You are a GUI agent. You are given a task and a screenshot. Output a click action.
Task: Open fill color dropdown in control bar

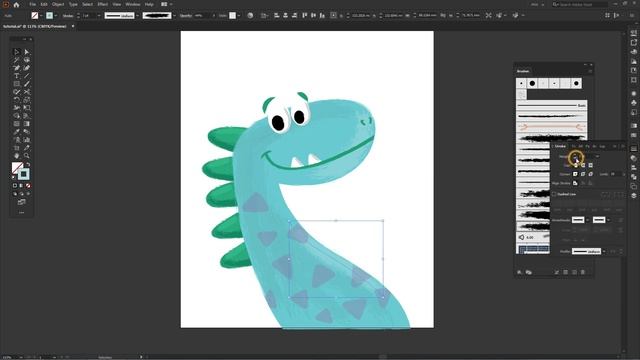click(x=41, y=16)
